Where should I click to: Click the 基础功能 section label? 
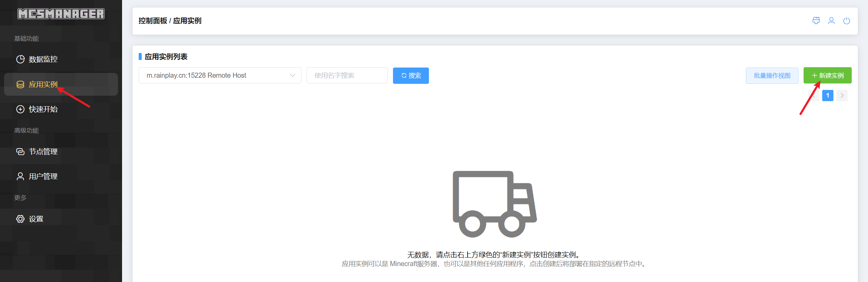(26, 38)
